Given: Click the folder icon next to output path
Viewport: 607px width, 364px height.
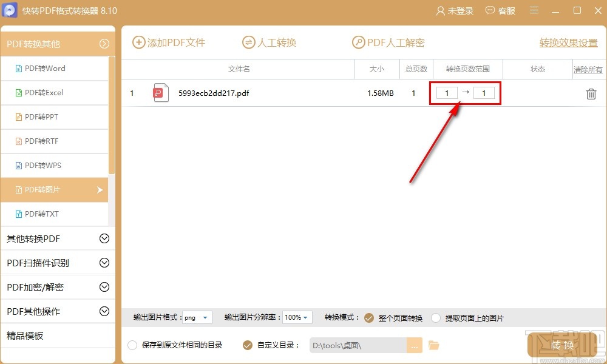Looking at the screenshot, I should pyautogui.click(x=433, y=345).
